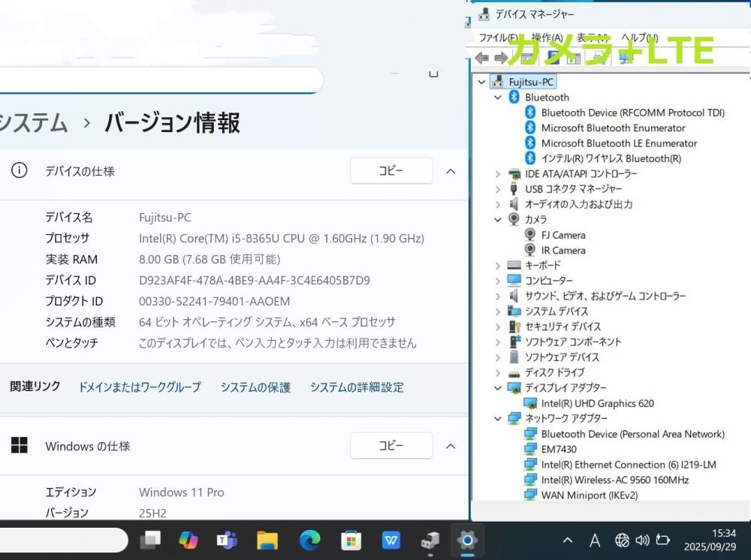Expand the キーボード category

(497, 266)
